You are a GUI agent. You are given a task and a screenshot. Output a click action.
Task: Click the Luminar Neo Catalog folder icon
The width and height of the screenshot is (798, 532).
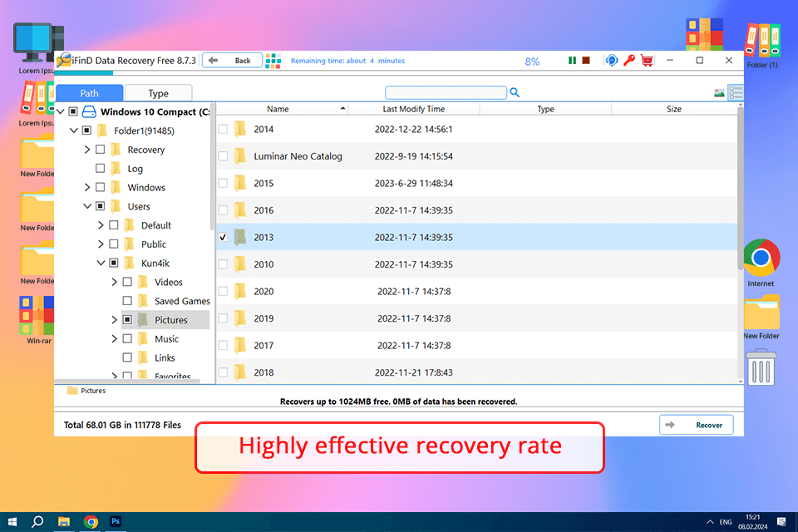tap(240, 156)
